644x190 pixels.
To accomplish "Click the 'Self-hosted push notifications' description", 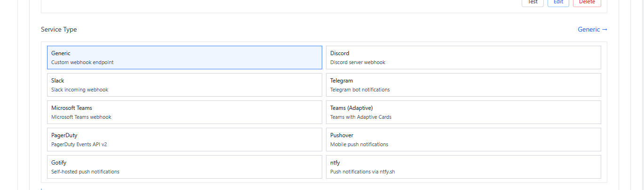I will tap(85, 172).
